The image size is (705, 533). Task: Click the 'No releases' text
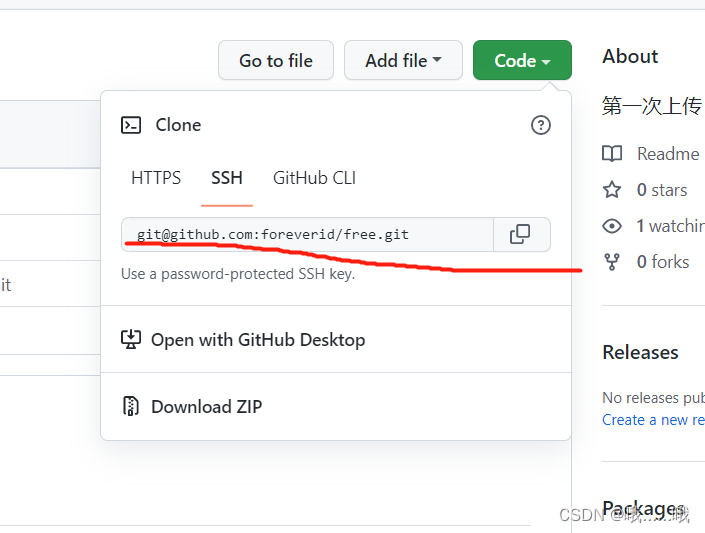[x=640, y=398]
